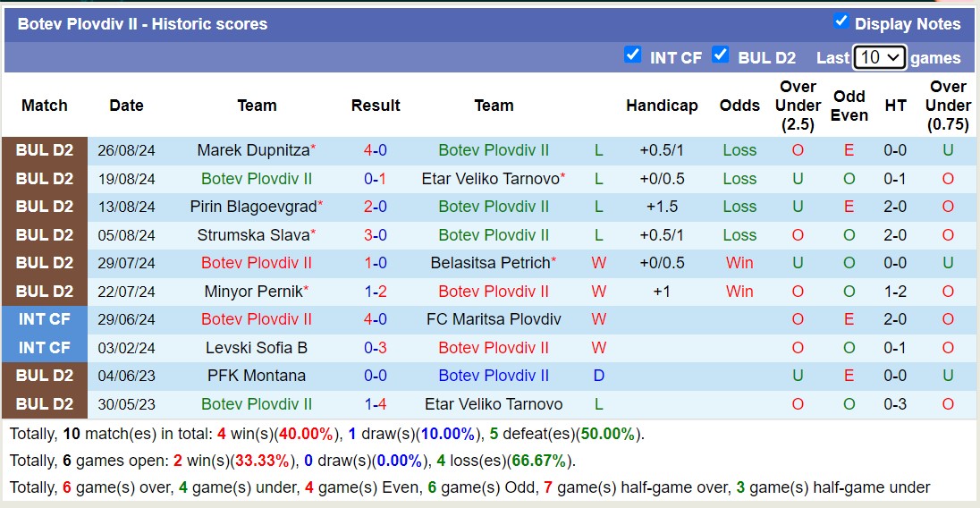
Task: Click the FC Maritsa Plovdiv team
Action: click(494, 319)
